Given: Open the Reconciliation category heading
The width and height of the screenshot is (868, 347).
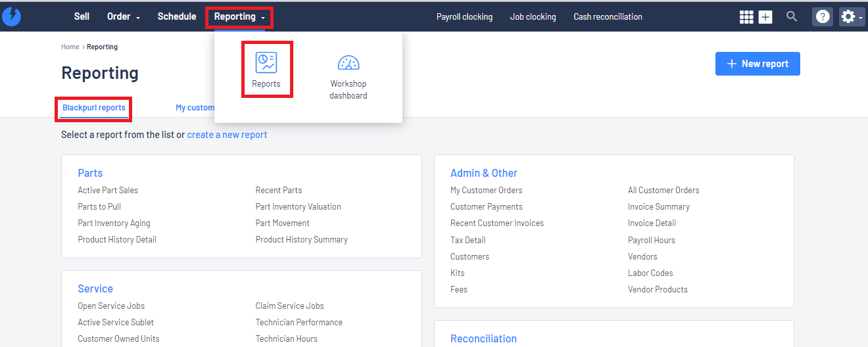Looking at the screenshot, I should coord(483,338).
